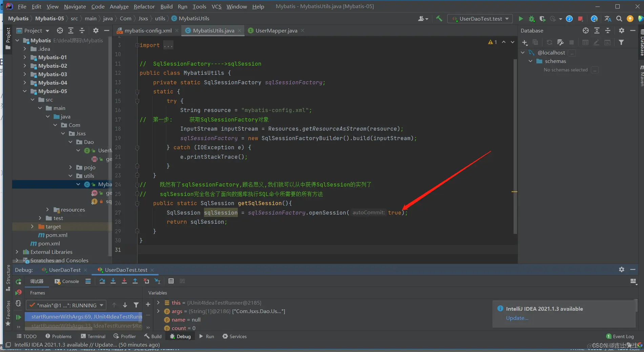Open the Translate icon in the toolbar
The image size is (644, 352).
click(x=608, y=19)
